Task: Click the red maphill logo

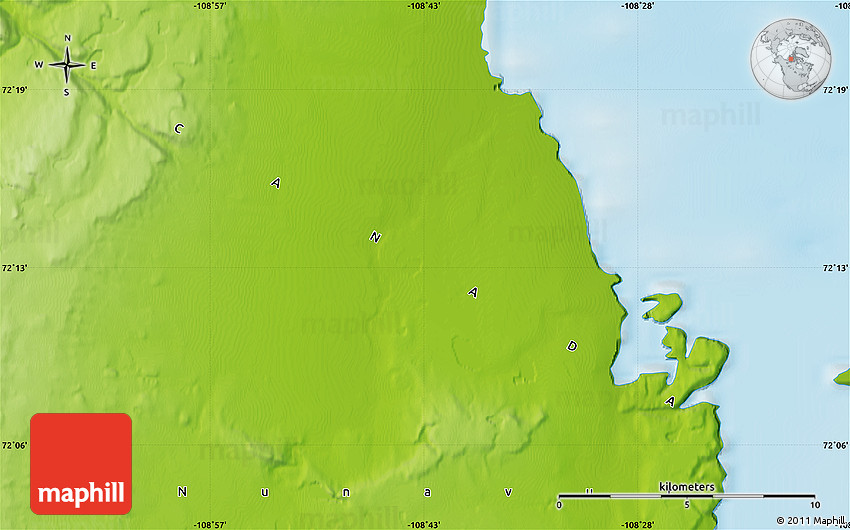Action: click(x=81, y=464)
